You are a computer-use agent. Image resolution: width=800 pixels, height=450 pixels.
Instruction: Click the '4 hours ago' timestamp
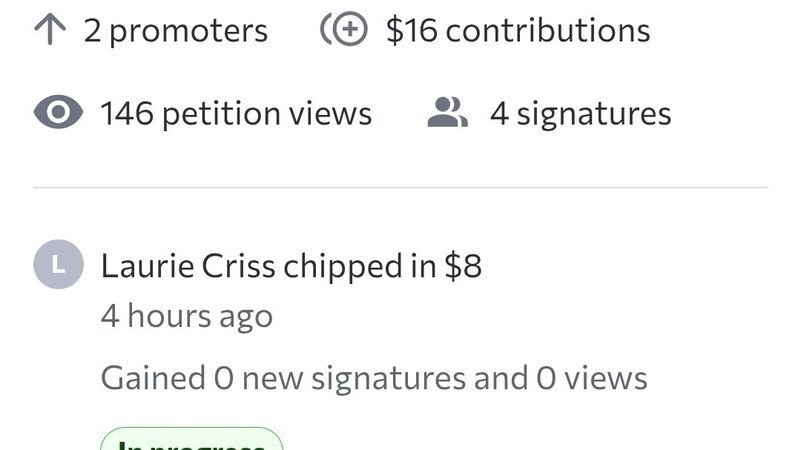(x=187, y=317)
